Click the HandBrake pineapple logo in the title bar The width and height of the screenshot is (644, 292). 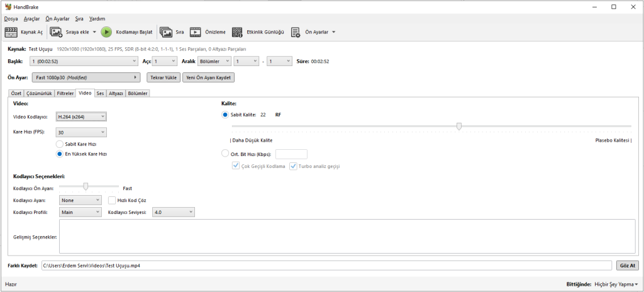[x=8, y=6]
